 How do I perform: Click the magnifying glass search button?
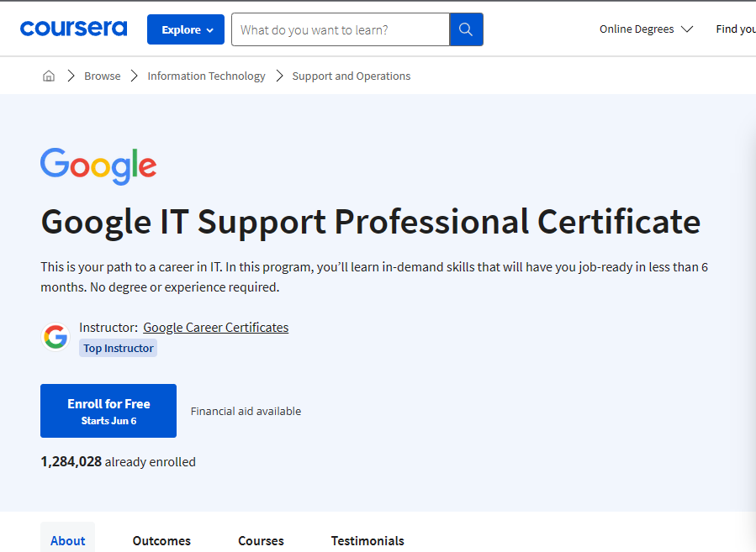click(x=466, y=30)
